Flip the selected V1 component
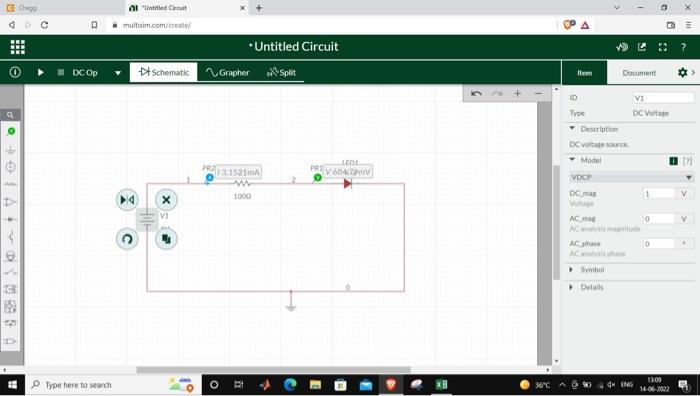The image size is (700, 396). pyautogui.click(x=127, y=200)
